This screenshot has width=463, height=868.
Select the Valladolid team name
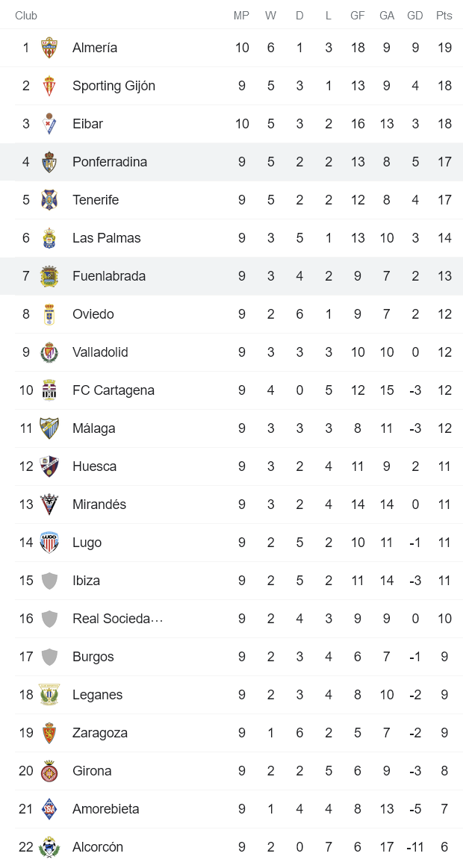coord(100,352)
